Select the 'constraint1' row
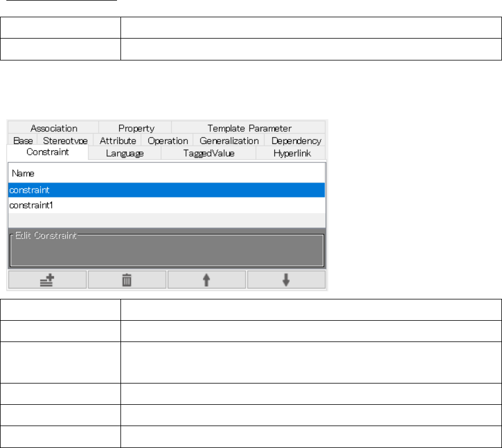502x448 pixels. pos(167,206)
